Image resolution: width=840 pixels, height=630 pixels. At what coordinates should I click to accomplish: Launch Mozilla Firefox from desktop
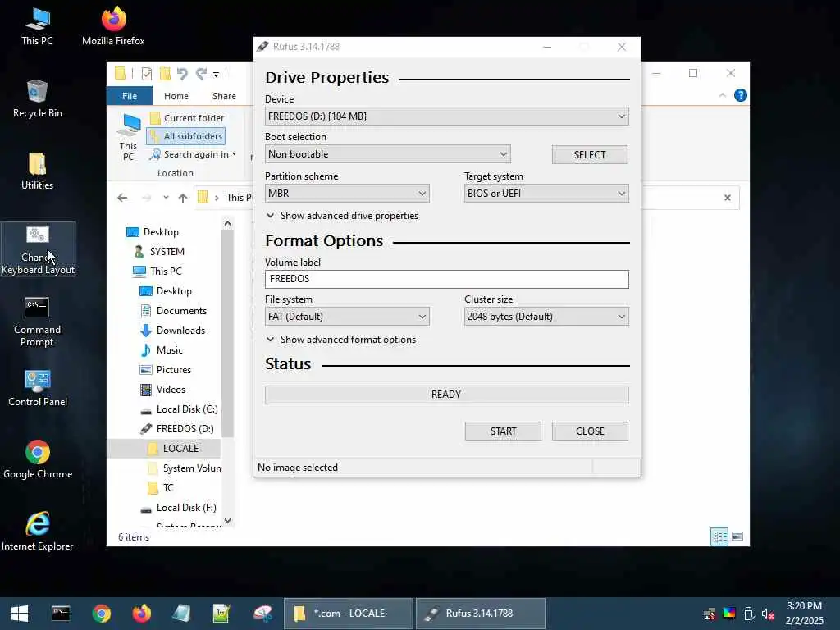click(113, 26)
